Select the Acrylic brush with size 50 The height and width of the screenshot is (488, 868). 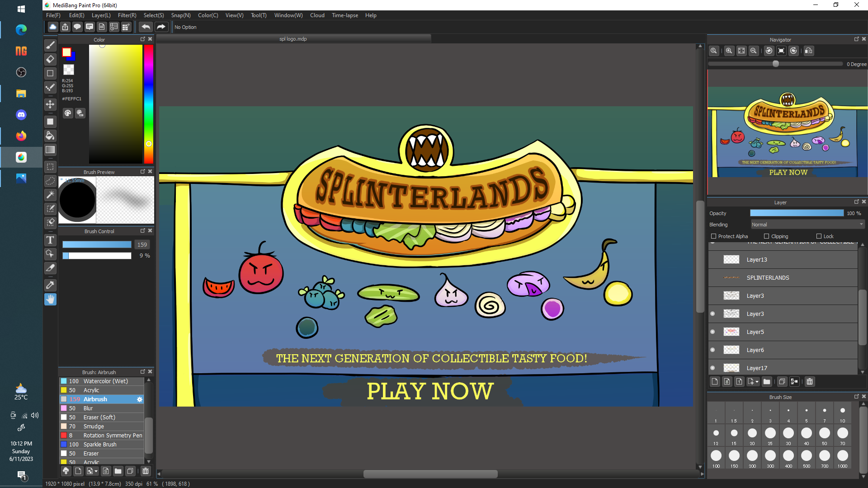click(x=102, y=390)
